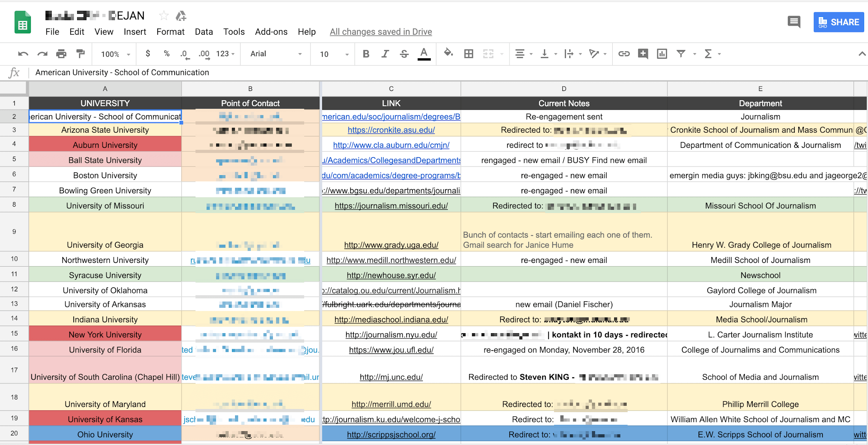Screen dimensions: 868x445
Task: Open the filter views dropdown arrow
Action: click(x=695, y=54)
